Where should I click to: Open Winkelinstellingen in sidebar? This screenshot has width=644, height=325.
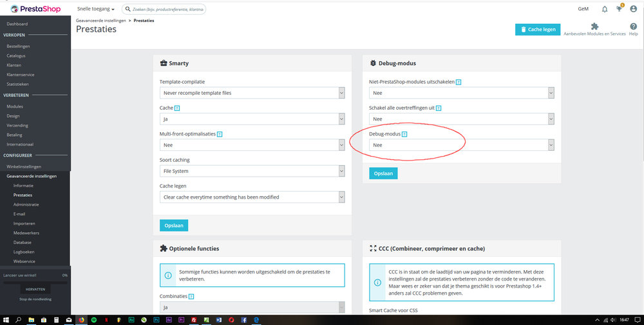24,166
